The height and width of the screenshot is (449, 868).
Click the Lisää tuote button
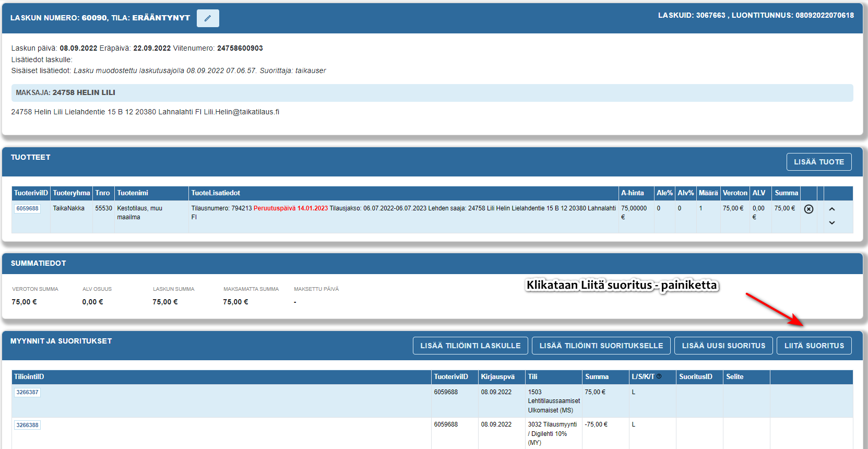pos(819,162)
